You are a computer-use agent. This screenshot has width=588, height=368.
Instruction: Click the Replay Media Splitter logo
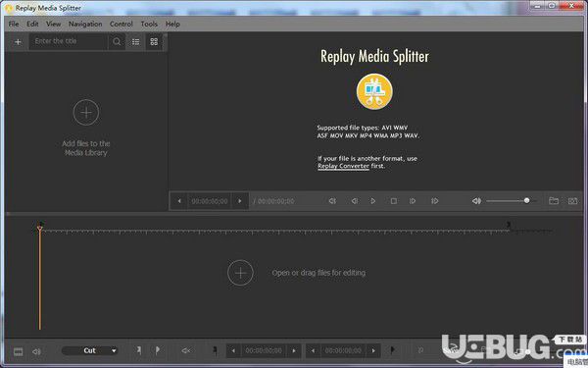[374, 91]
